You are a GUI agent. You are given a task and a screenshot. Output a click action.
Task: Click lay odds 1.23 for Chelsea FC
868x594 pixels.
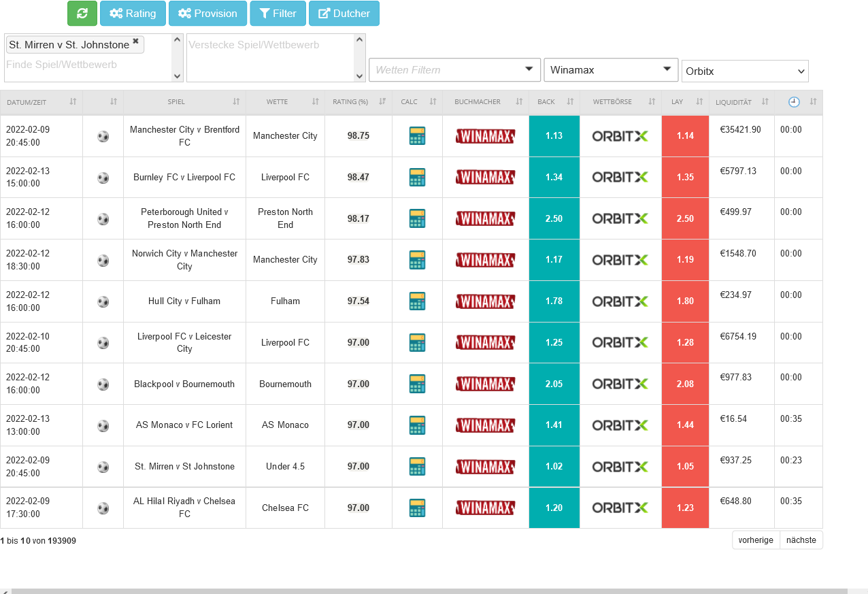(685, 508)
